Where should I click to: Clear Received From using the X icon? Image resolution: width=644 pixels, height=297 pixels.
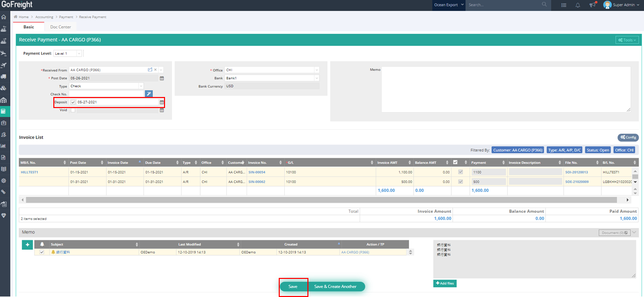tap(155, 70)
